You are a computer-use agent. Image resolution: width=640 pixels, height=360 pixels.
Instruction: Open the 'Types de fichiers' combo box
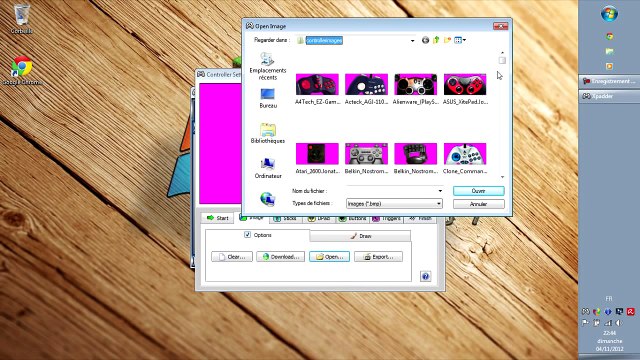(394, 203)
